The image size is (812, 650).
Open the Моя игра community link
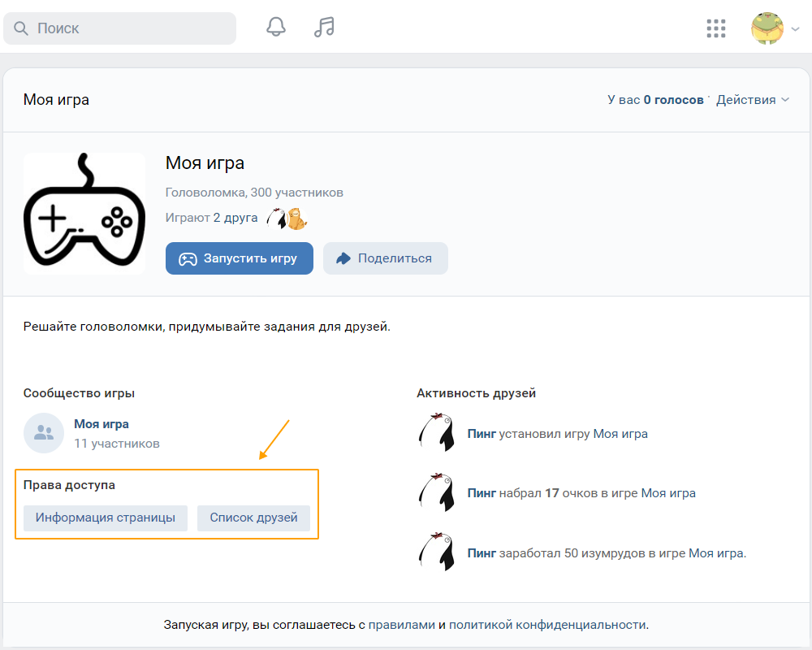point(101,423)
